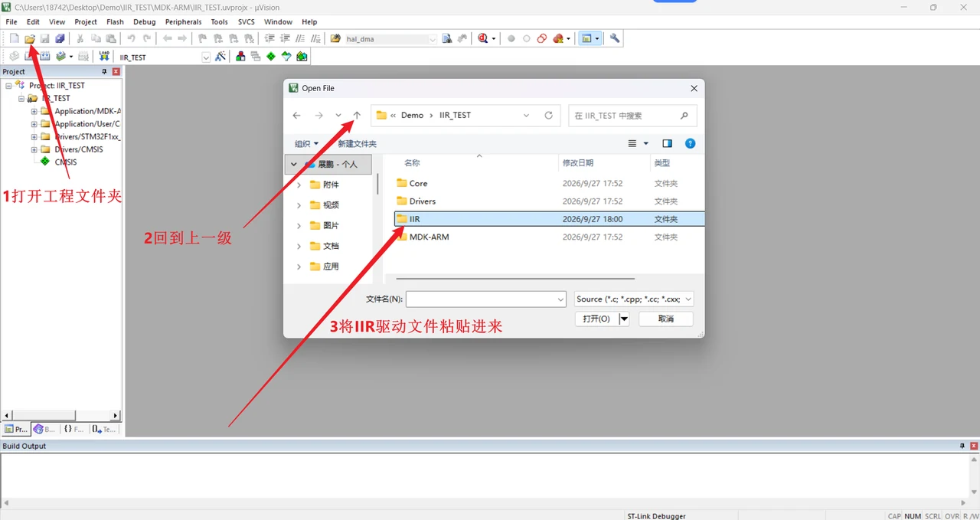Pin the Project panel with pushpin

pos(105,71)
